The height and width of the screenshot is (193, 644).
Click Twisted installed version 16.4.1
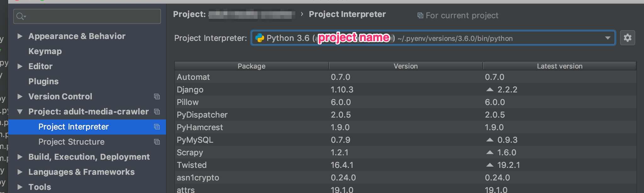point(342,165)
